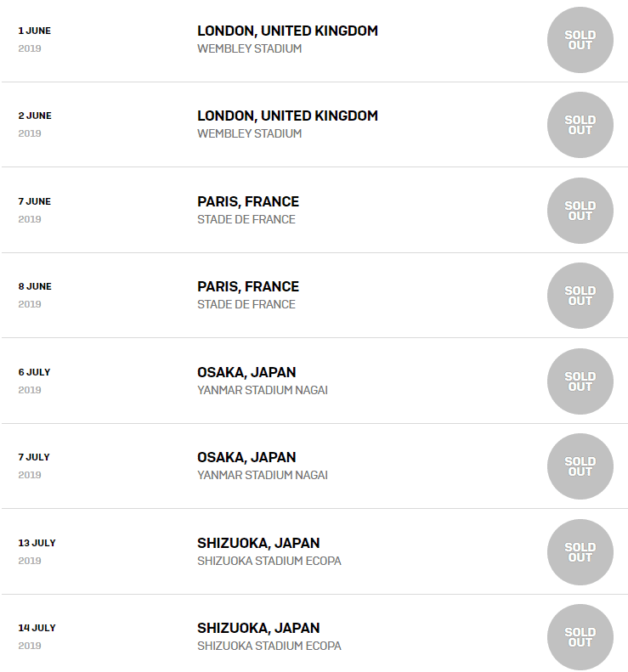Open the 2 June London, United Kingdom heading
The height and width of the screenshot is (672, 628).
287,116
